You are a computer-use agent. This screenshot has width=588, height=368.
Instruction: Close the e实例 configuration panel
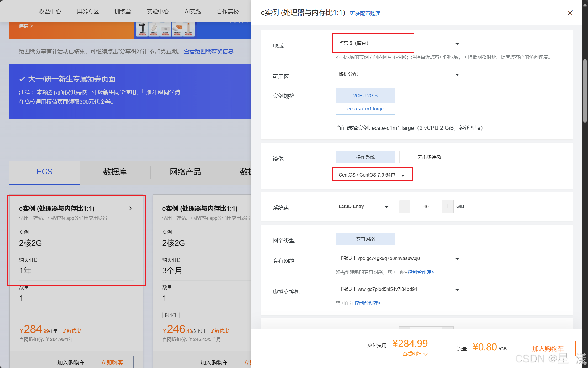pyautogui.click(x=570, y=13)
